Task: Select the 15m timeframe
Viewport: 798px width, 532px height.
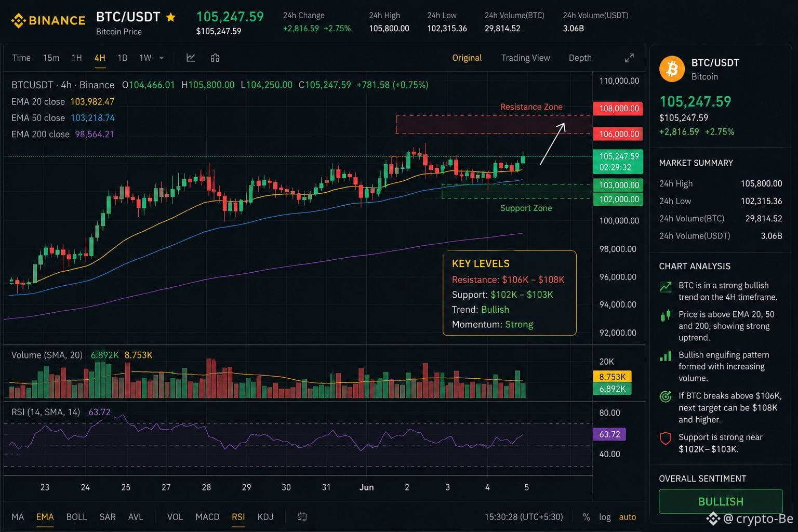Action: coord(51,58)
